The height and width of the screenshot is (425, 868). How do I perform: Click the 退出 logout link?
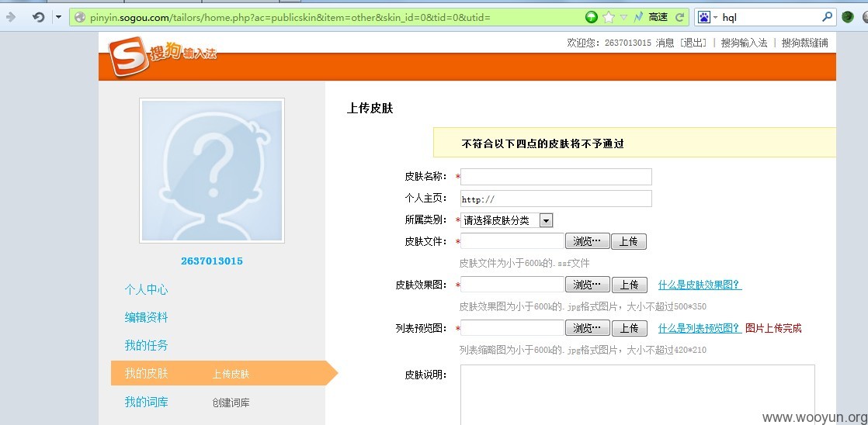[x=693, y=43]
